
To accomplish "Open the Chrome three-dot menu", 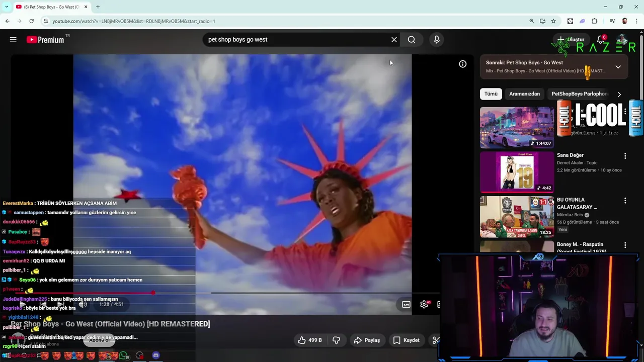I will pos(636,21).
